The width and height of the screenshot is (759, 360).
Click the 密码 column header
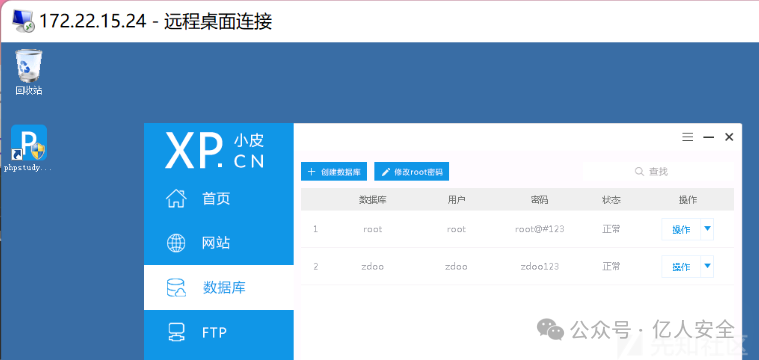click(x=540, y=200)
